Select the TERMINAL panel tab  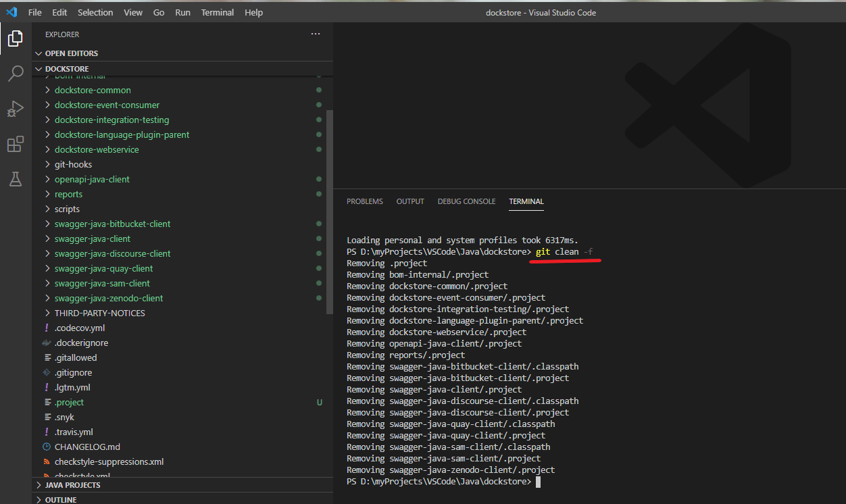point(526,201)
